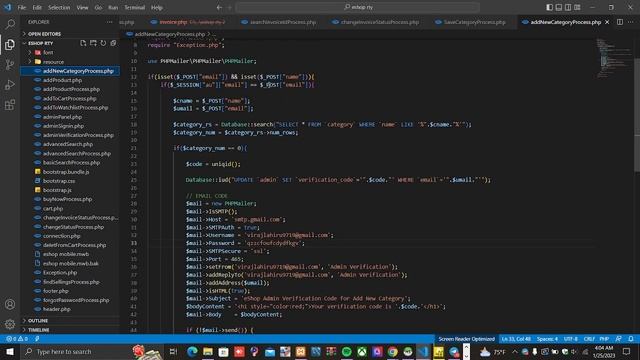640x360 pixels.
Task: Open addProduct.php in Explorer
Action: point(70,80)
